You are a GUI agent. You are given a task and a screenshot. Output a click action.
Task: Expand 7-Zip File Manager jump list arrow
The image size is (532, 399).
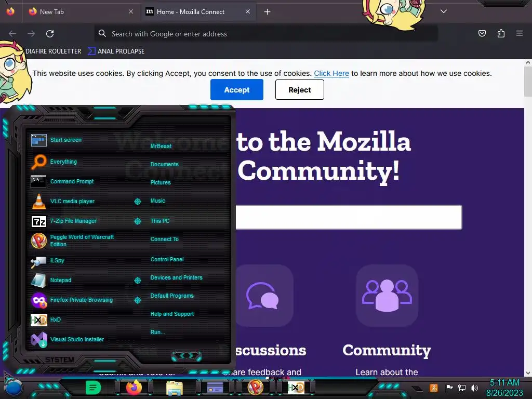(137, 221)
